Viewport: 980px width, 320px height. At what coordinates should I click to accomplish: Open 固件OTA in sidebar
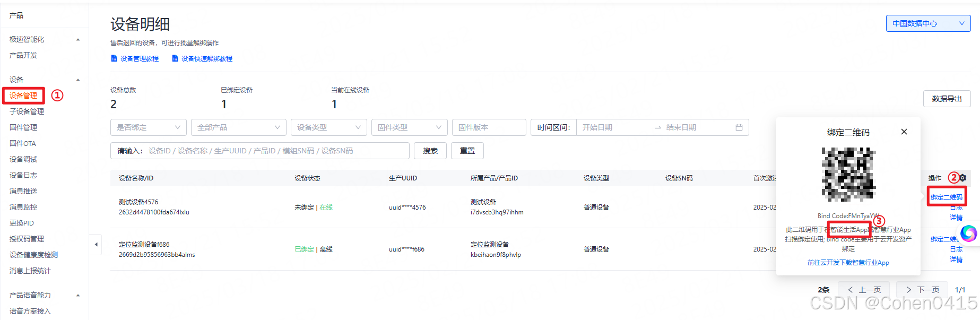pos(23,143)
